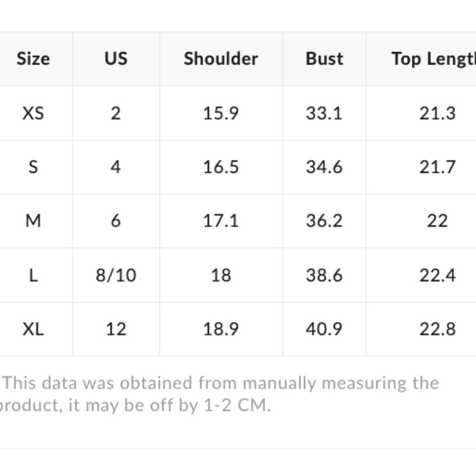Click the Top Length column header

(433, 59)
